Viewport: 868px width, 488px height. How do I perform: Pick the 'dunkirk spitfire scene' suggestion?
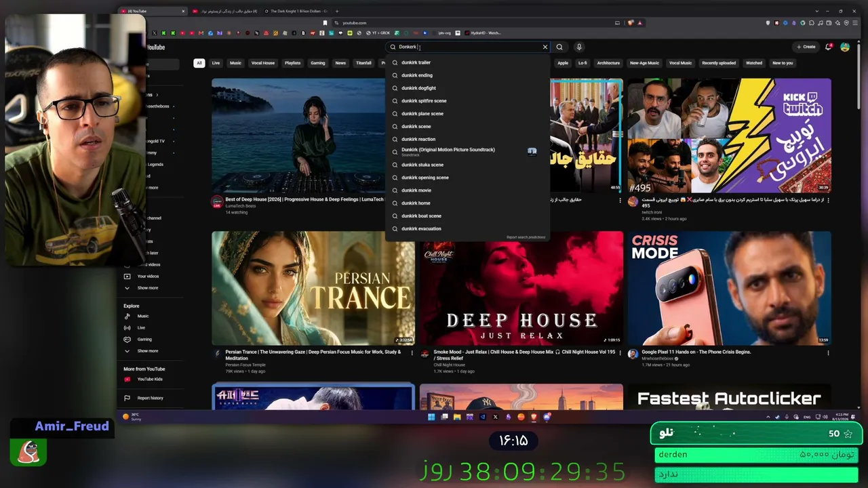coord(467,101)
